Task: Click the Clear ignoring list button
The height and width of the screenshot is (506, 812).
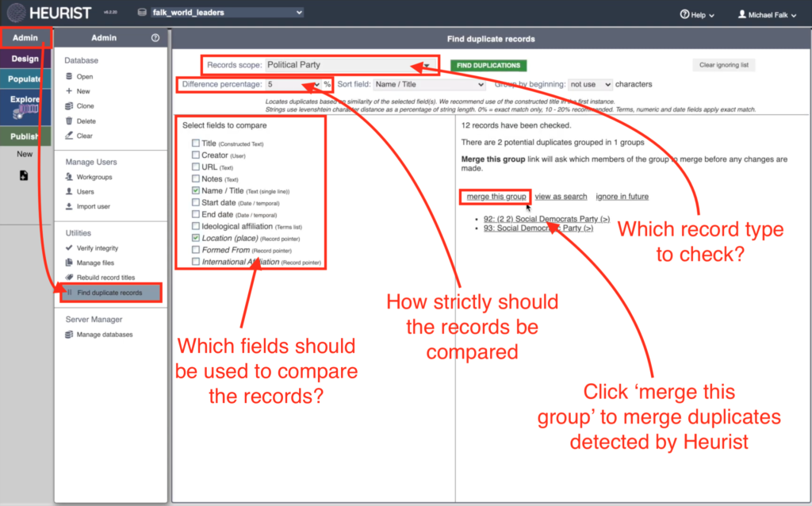Action: point(723,65)
